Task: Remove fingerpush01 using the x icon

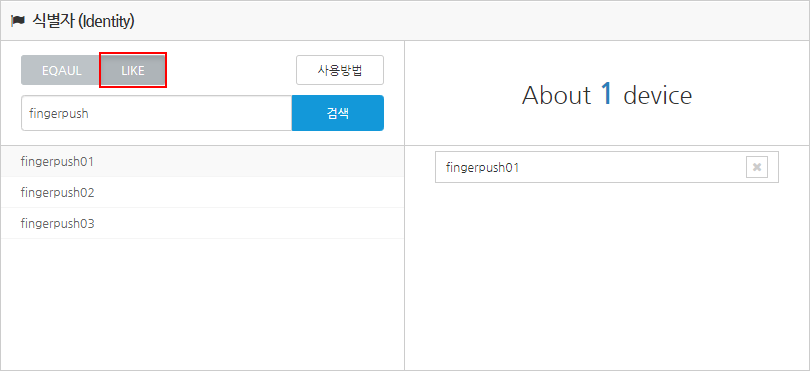Action: click(x=757, y=167)
